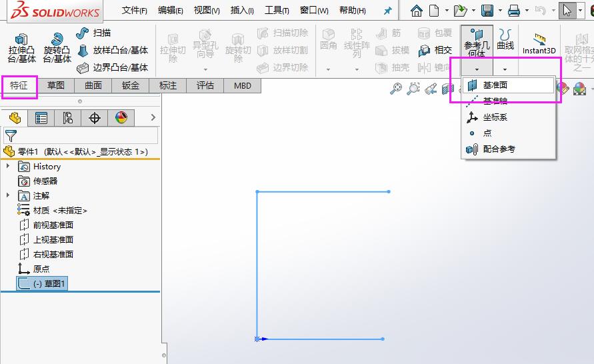Open the dropdown arrow under 异型孔向导
The height and width of the screenshot is (364, 594).
point(205,70)
